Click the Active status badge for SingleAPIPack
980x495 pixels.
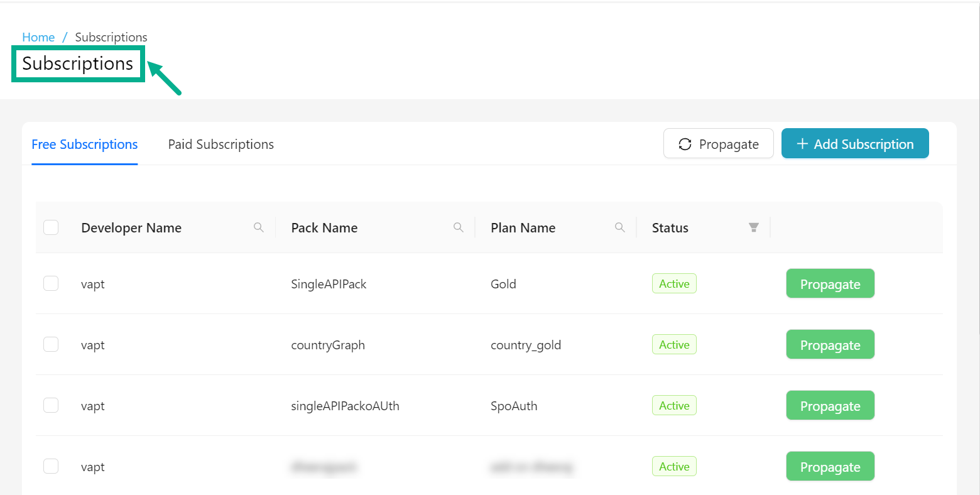(x=673, y=283)
